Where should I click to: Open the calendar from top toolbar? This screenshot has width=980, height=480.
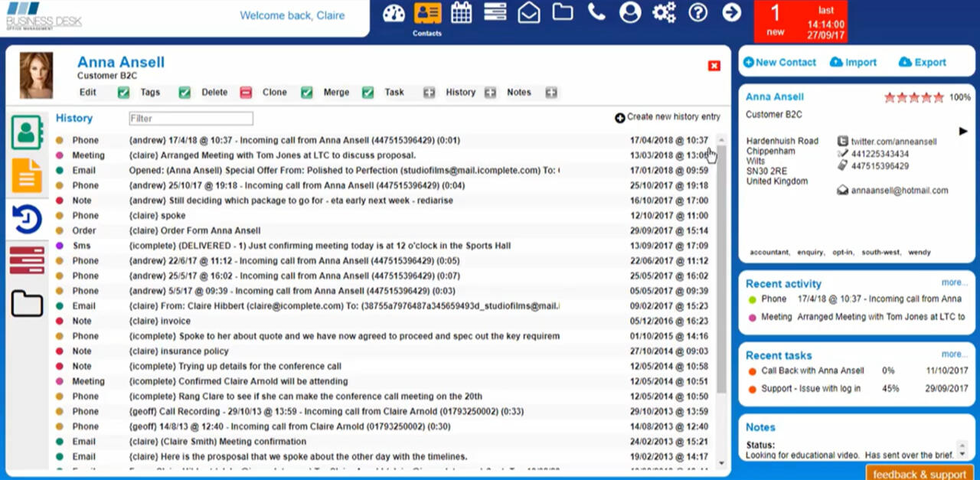(461, 13)
